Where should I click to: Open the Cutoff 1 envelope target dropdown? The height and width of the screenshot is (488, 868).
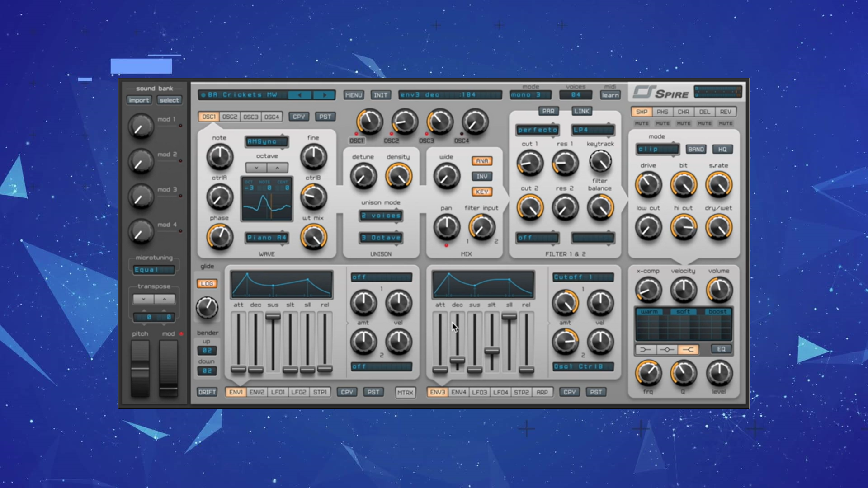pyautogui.click(x=583, y=277)
